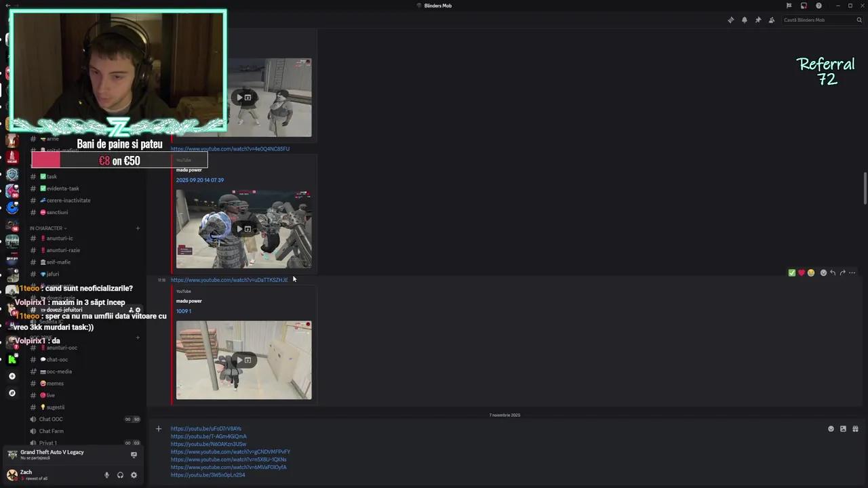Reply to the madu power message
The height and width of the screenshot is (488, 868).
[833, 272]
